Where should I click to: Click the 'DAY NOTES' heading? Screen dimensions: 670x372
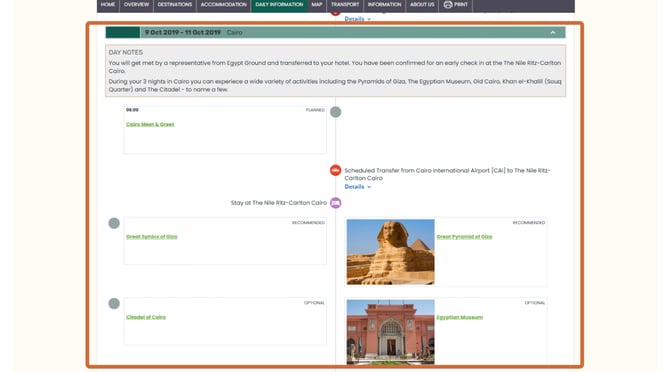(x=126, y=52)
